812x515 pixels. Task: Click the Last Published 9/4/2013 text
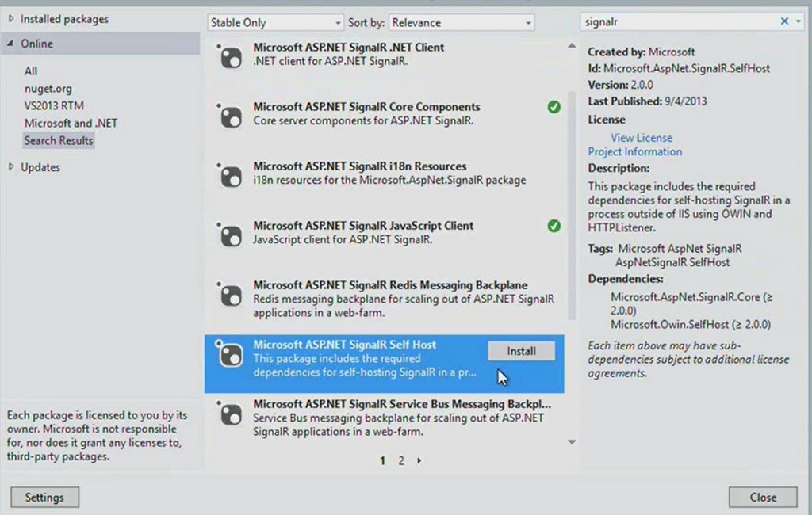pos(647,101)
